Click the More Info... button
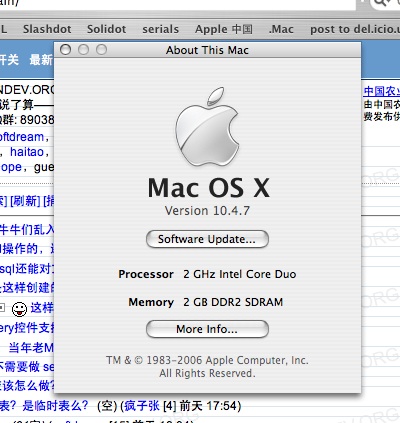 click(x=207, y=329)
